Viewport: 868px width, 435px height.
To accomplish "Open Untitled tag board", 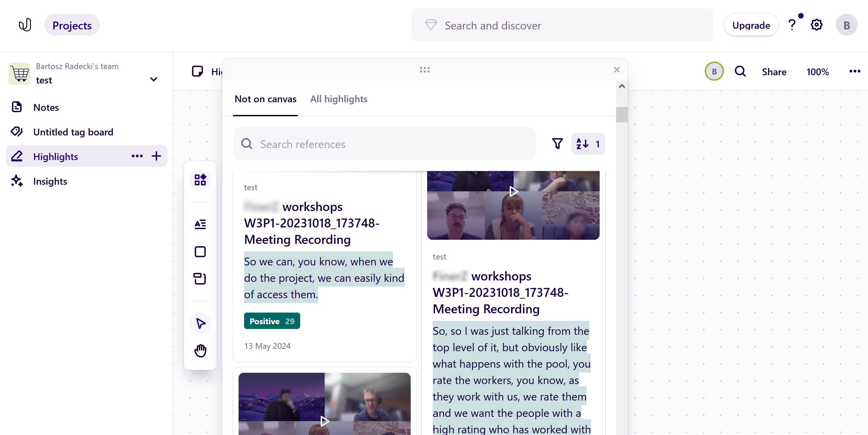I will 87,132.
